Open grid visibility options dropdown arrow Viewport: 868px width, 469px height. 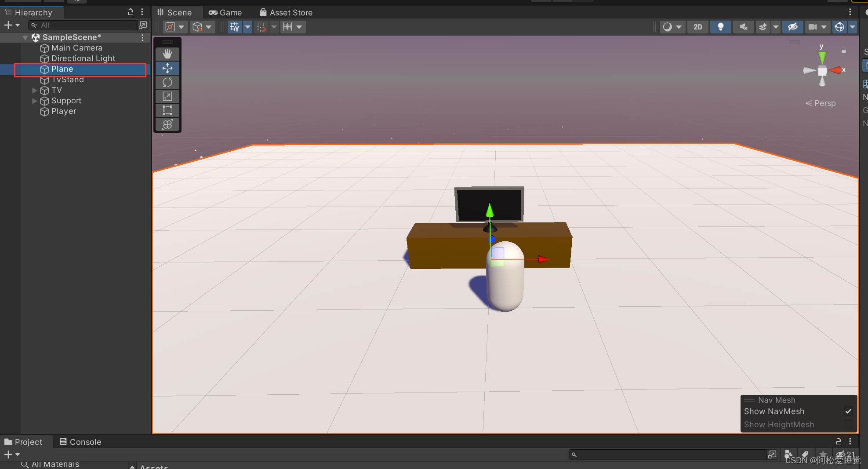click(248, 27)
